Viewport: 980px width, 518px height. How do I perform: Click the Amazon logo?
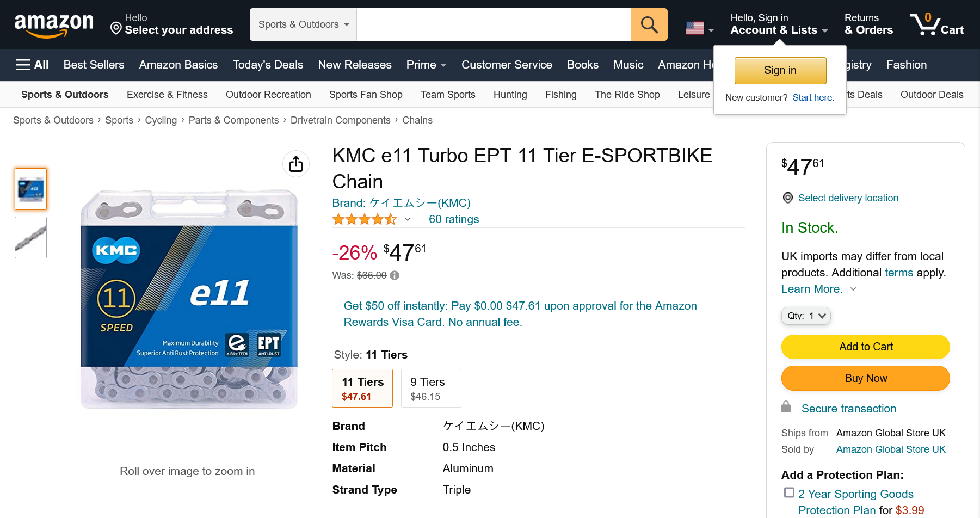click(x=53, y=25)
